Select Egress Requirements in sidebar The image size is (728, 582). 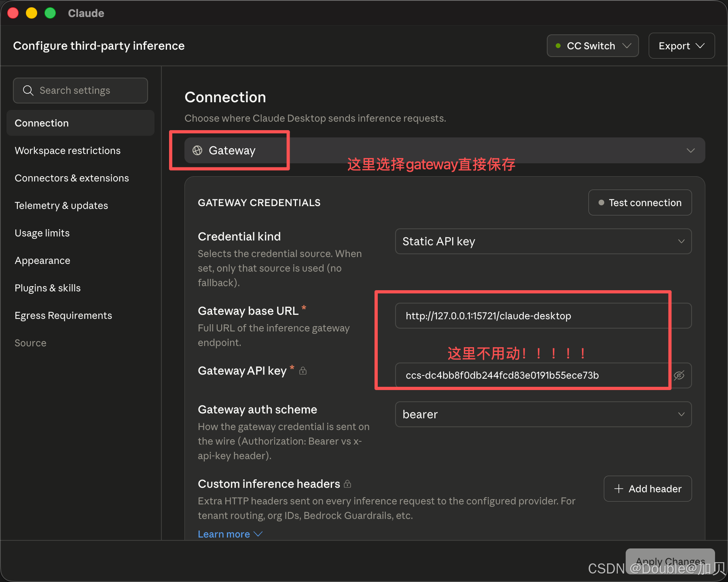pyautogui.click(x=80, y=315)
